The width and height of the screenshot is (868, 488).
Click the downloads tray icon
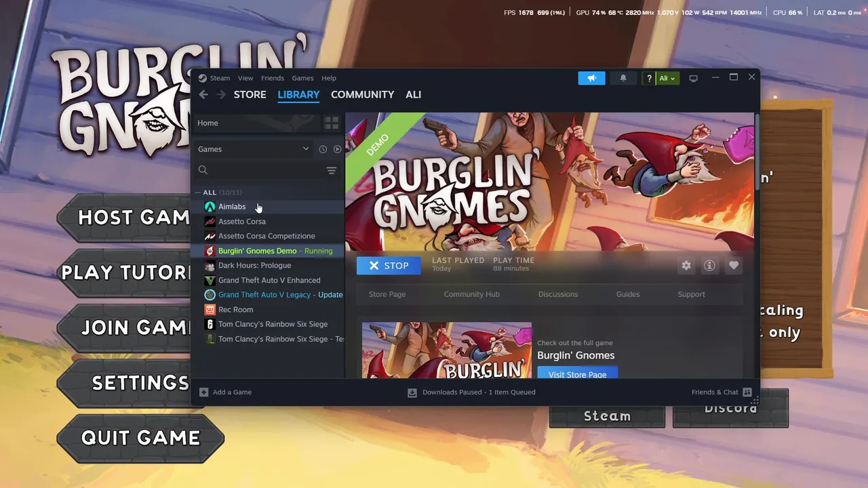(x=412, y=392)
